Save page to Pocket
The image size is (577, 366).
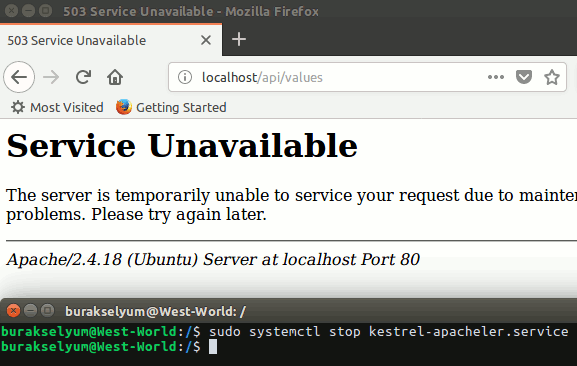click(524, 77)
